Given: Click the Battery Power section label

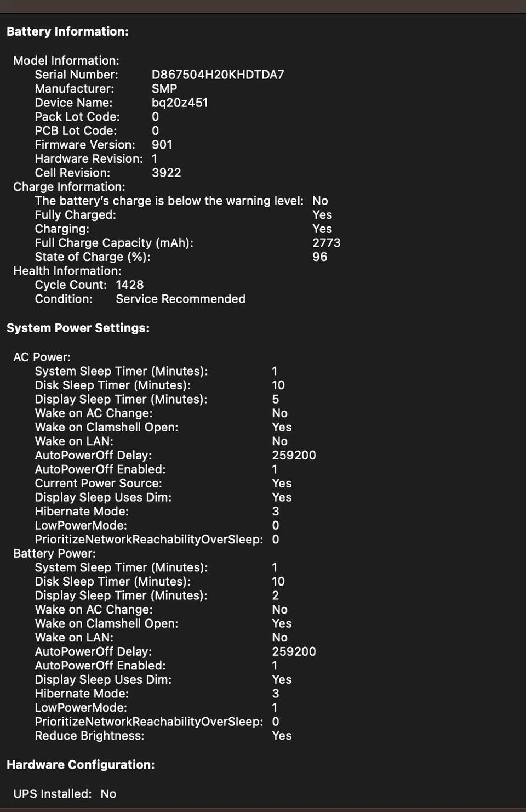Looking at the screenshot, I should click(x=54, y=554).
